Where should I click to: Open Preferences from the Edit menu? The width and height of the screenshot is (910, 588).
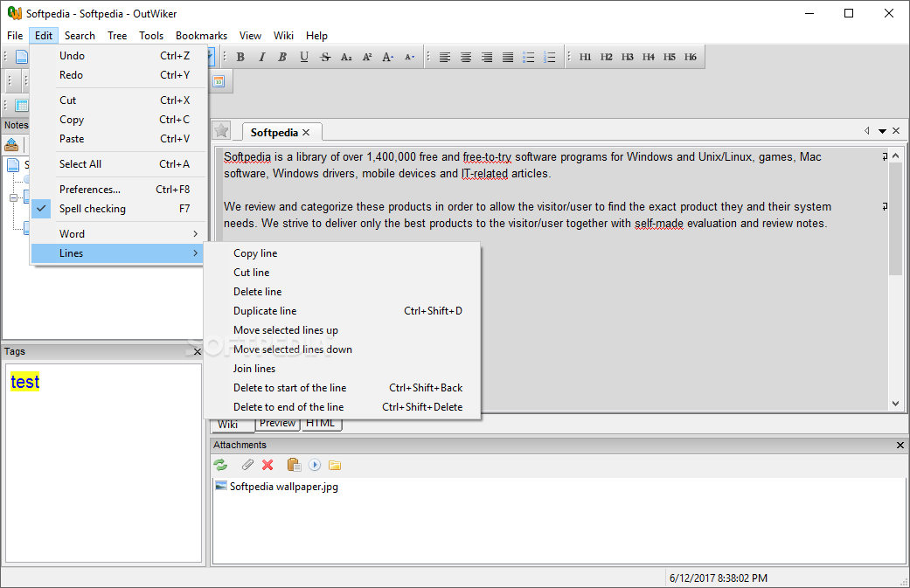click(118, 190)
